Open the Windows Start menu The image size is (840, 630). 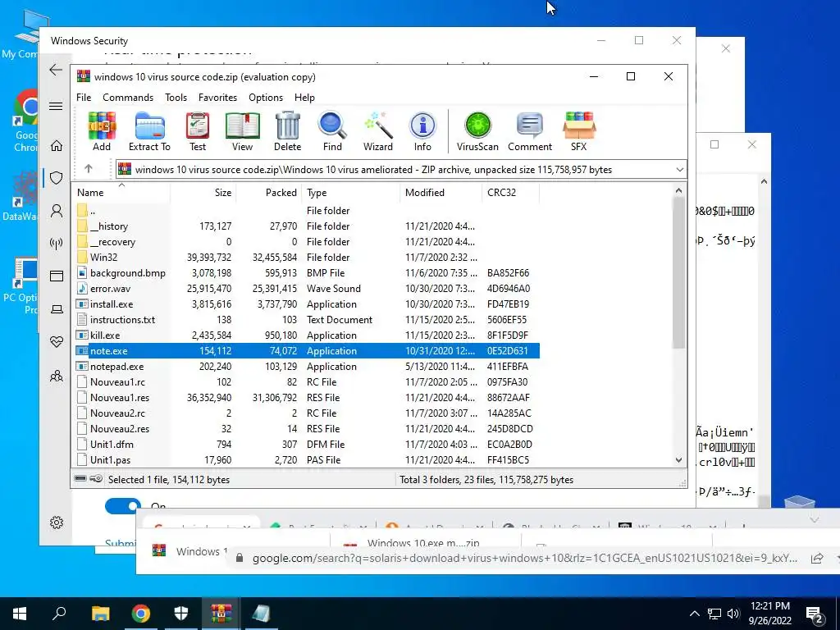(x=20, y=614)
